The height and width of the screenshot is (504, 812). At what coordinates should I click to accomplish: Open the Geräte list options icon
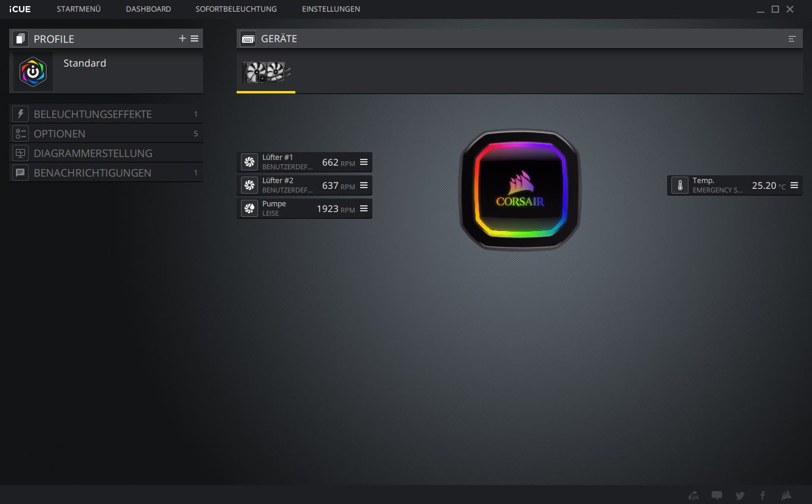(x=792, y=38)
